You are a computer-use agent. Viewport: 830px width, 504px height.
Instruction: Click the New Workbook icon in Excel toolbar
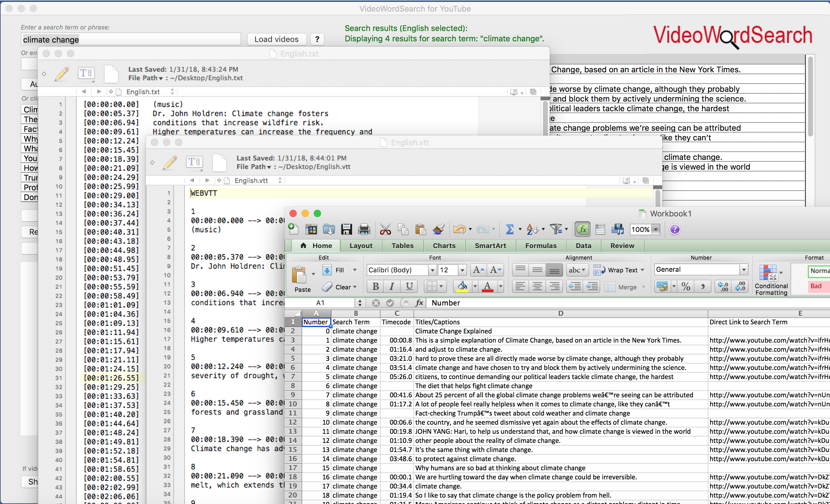(x=294, y=230)
